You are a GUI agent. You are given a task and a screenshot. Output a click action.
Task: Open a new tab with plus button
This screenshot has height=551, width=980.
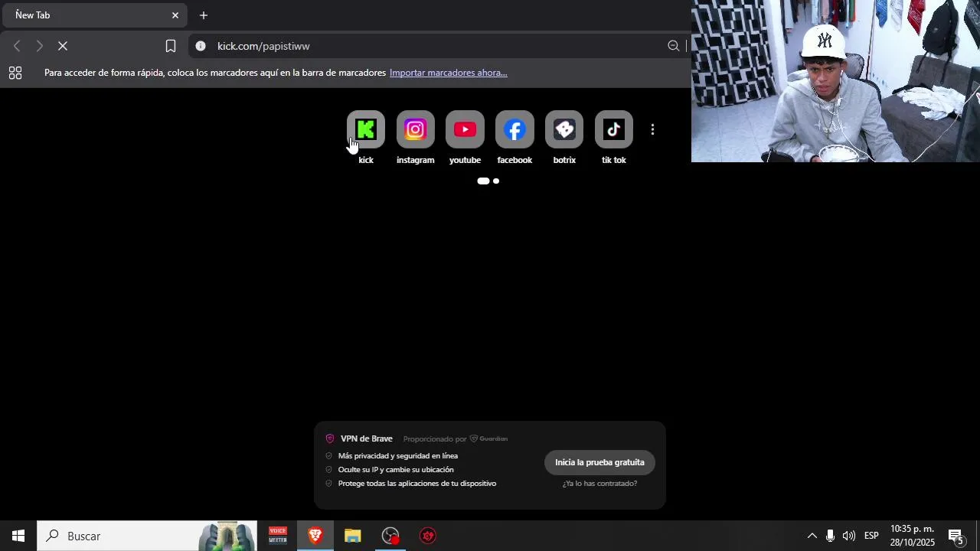click(x=204, y=15)
